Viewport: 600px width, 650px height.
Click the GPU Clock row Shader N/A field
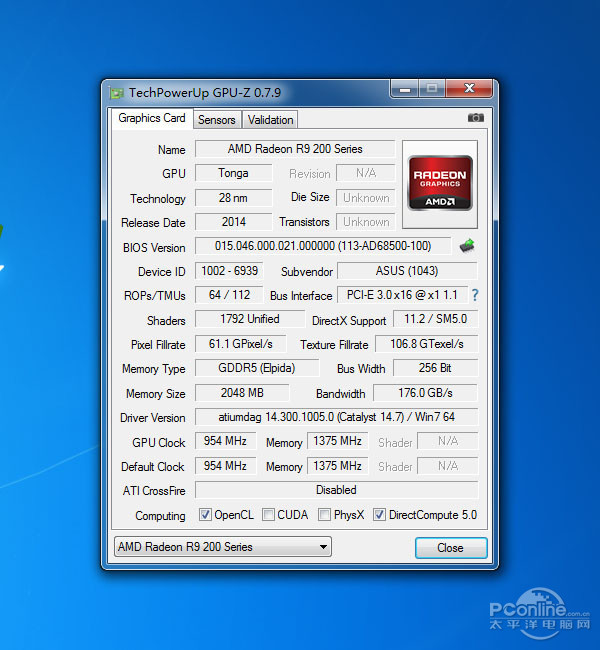click(x=448, y=441)
